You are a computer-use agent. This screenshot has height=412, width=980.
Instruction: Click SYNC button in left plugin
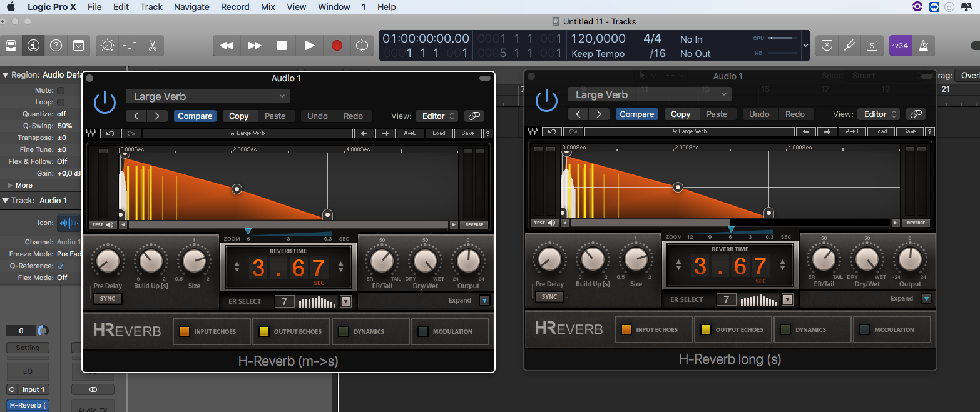click(x=108, y=298)
